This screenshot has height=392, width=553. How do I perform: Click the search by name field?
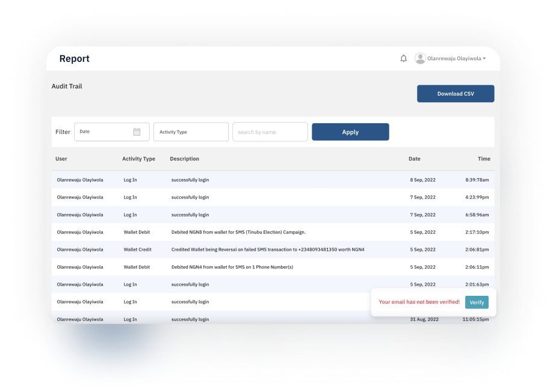270,132
